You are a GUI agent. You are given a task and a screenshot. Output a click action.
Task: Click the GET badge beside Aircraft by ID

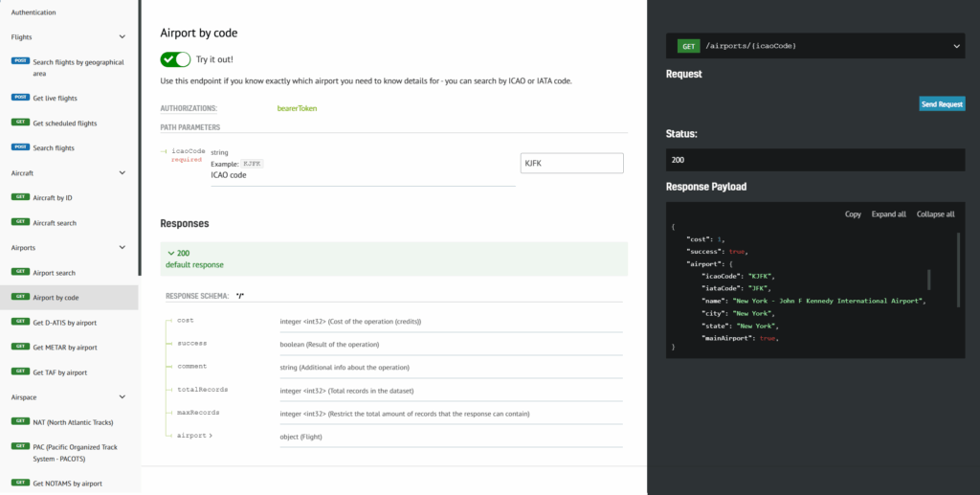pos(20,197)
